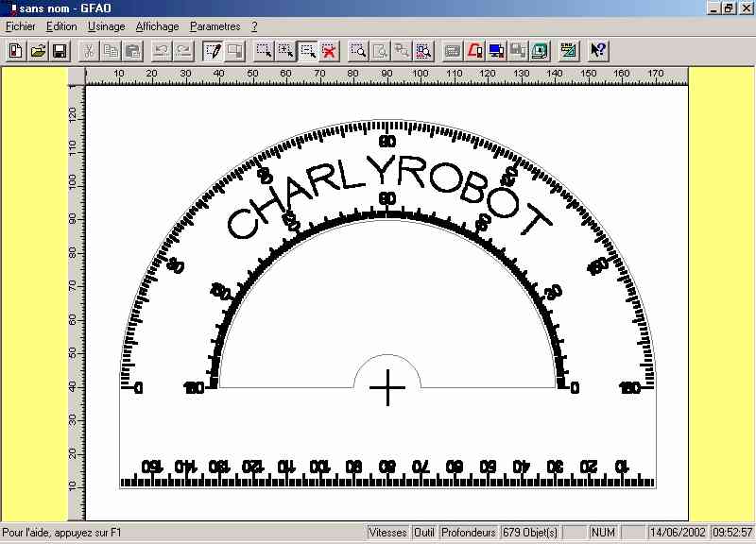Click the greyed previous-zoom icon

(402, 51)
